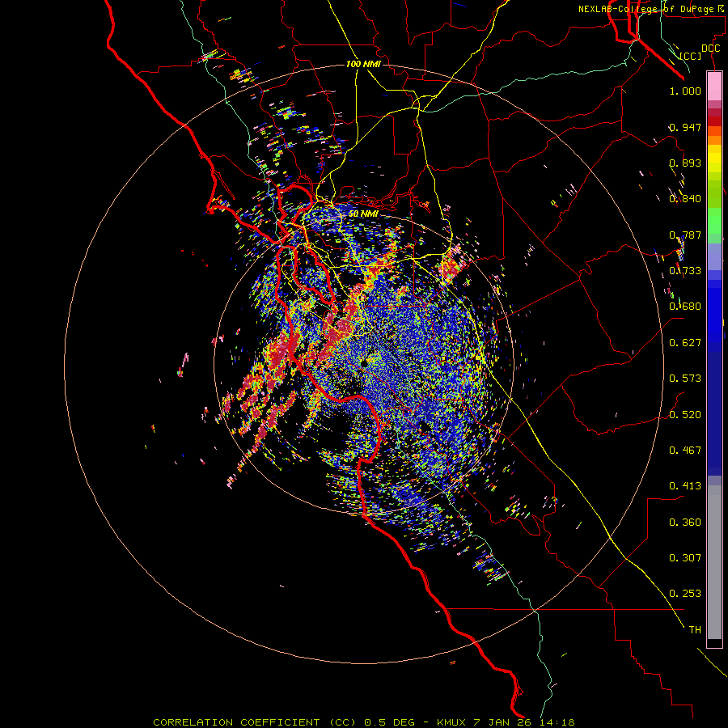The width and height of the screenshot is (728, 728).
Task: Pick the orange swatch on the color scale
Action: click(714, 140)
